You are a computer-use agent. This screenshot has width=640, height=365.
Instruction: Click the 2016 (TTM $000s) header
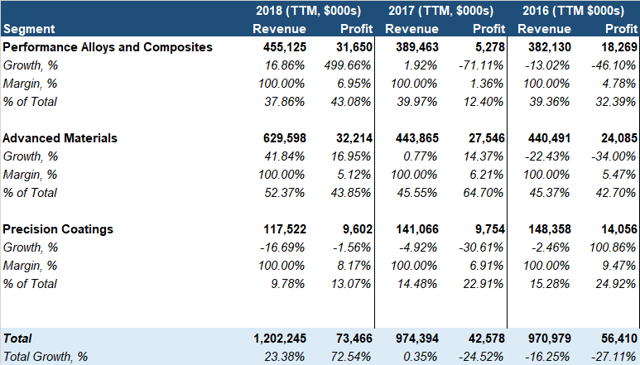573,11
